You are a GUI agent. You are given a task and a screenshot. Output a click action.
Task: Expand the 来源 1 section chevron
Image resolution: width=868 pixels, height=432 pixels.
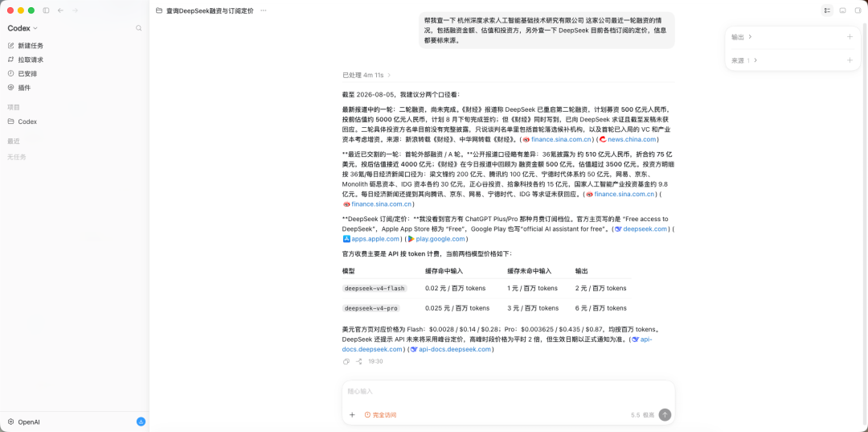(x=755, y=60)
